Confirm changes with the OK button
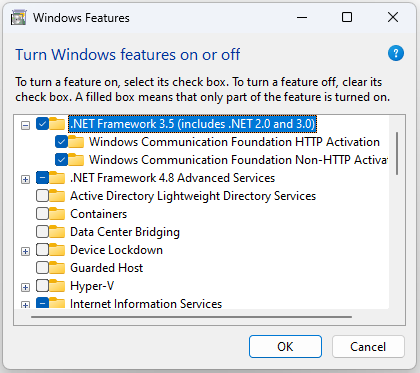The height and width of the screenshot is (373, 420). pos(285,347)
